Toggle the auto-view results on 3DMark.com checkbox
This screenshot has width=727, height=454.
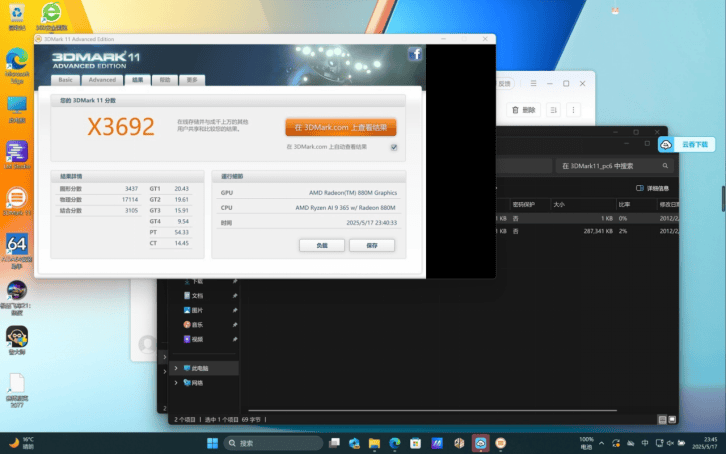[x=394, y=147]
